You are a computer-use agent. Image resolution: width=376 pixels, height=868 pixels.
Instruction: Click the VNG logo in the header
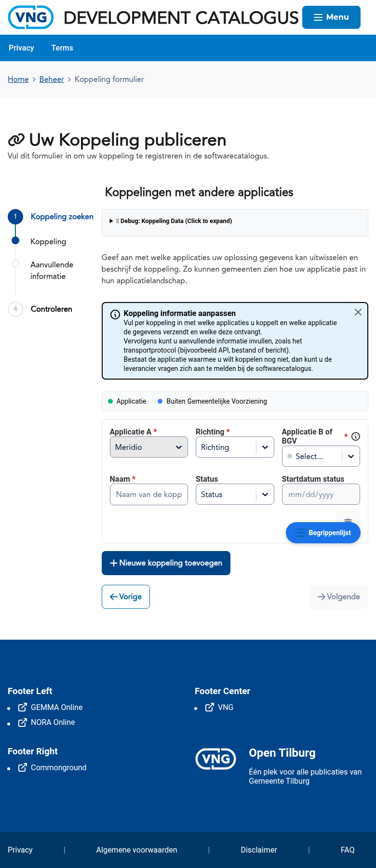click(x=30, y=17)
